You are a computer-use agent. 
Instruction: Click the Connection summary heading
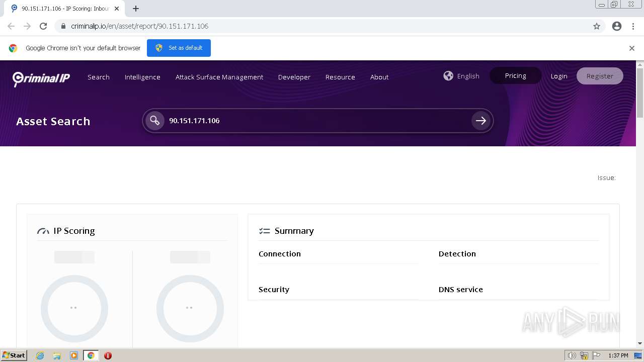[x=280, y=254]
